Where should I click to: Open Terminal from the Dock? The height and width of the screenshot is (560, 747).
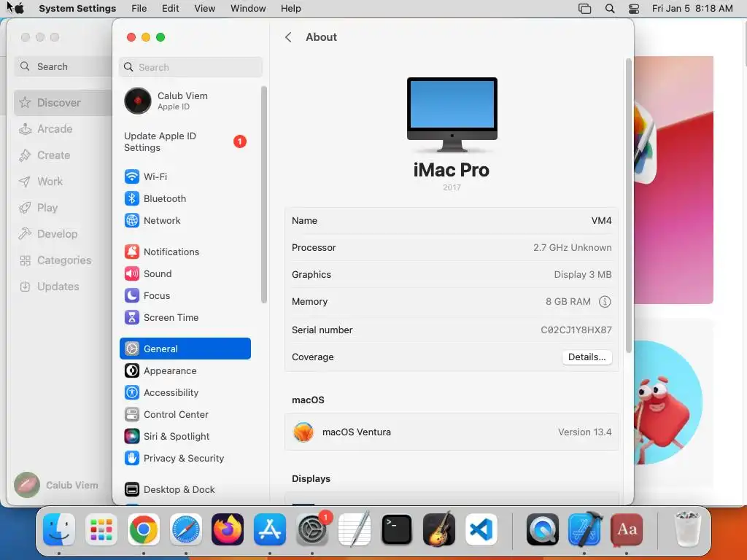tap(396, 529)
